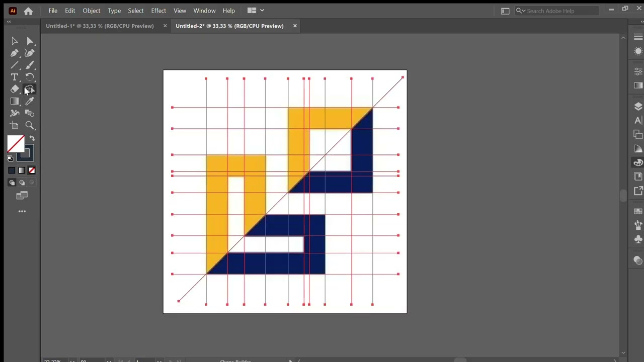Screen dimensions: 644x362
Task: Close the Untitled-2 tab
Action: (295, 26)
